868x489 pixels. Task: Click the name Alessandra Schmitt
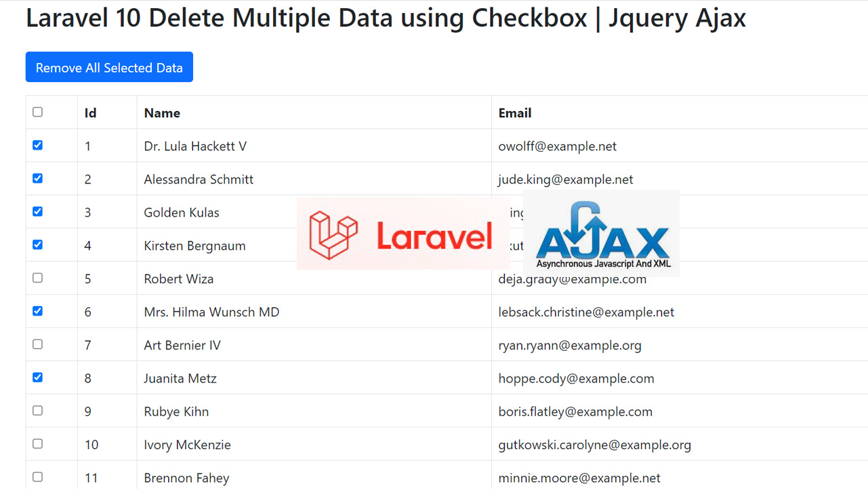pyautogui.click(x=199, y=179)
